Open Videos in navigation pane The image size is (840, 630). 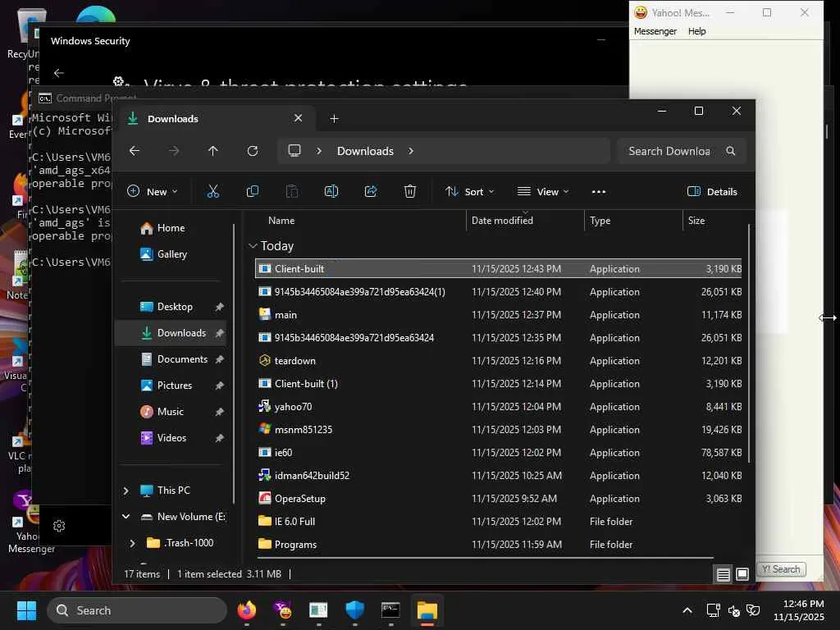(x=171, y=438)
